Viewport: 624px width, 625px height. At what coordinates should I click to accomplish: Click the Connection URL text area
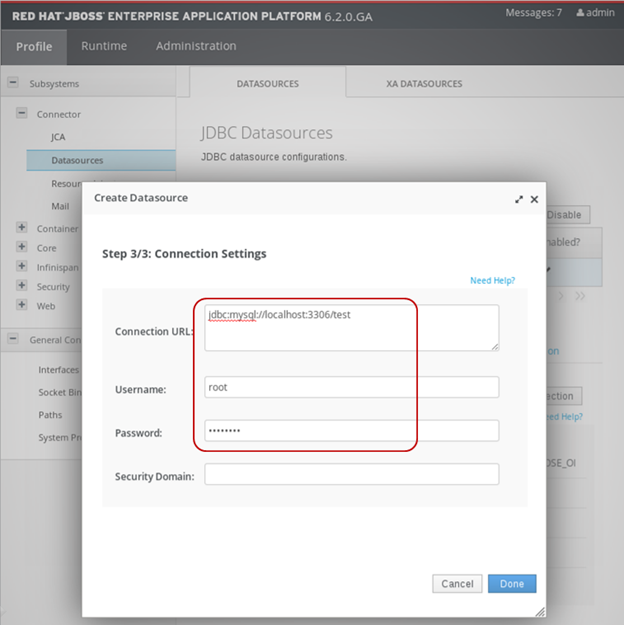[351, 328]
